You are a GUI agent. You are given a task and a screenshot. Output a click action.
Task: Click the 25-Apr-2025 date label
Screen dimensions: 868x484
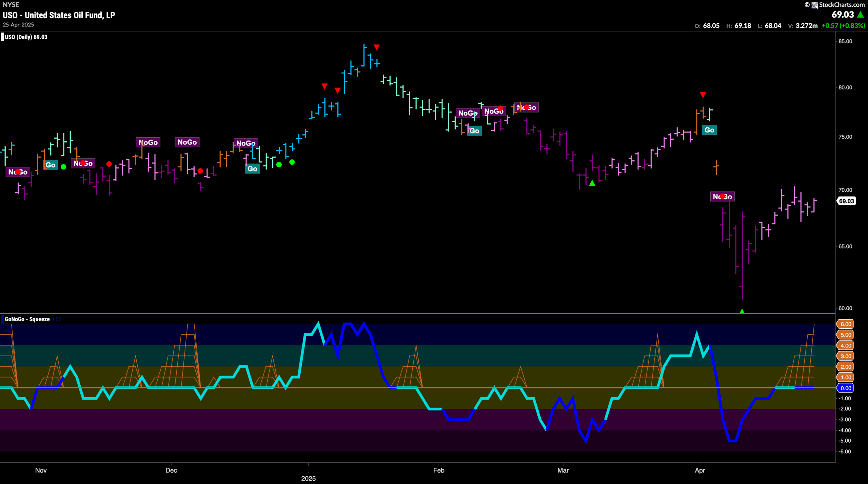point(18,25)
